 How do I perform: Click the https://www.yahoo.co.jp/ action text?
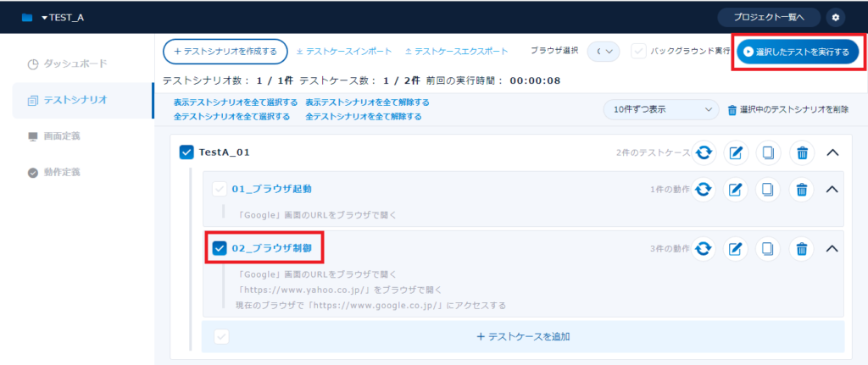click(340, 290)
